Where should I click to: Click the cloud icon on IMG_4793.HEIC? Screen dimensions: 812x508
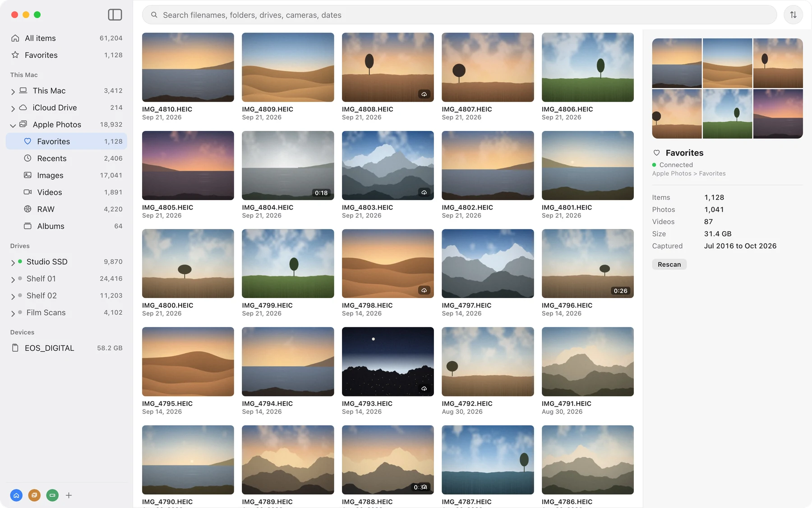[424, 389]
